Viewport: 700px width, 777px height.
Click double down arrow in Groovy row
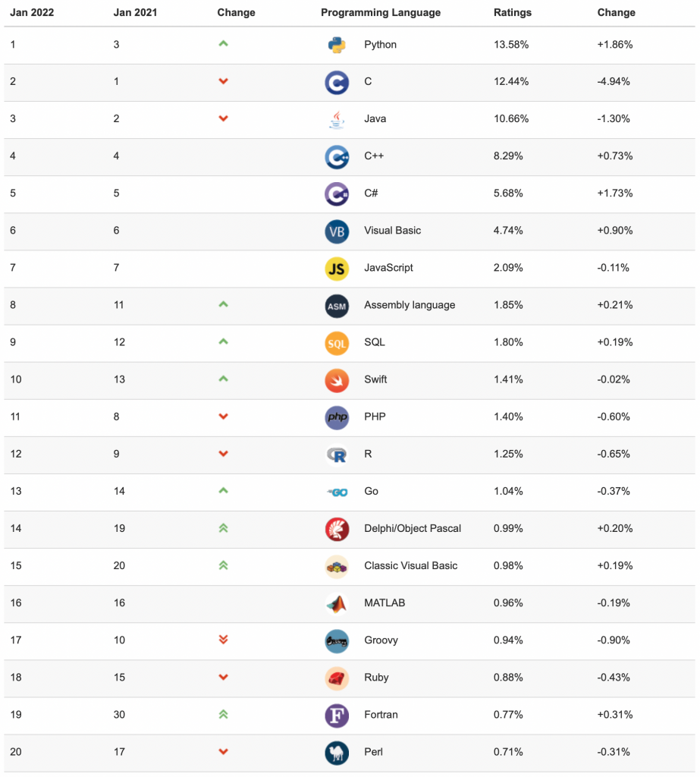224,640
